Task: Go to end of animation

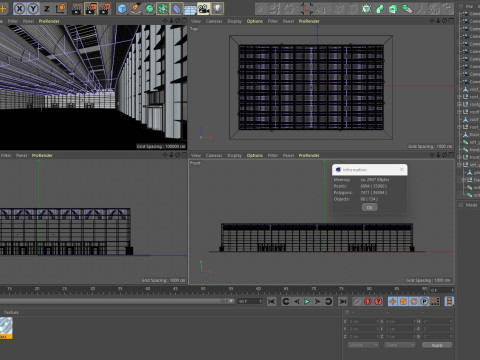Action: coord(342,302)
